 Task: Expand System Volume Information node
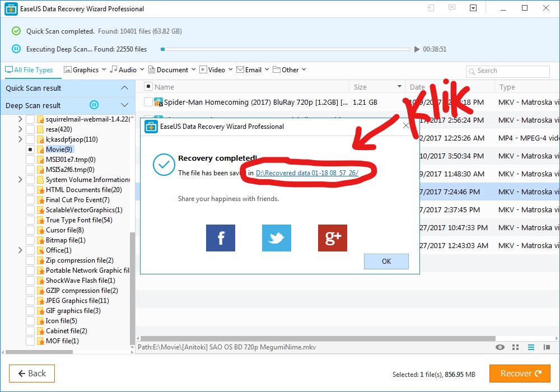pos(20,180)
